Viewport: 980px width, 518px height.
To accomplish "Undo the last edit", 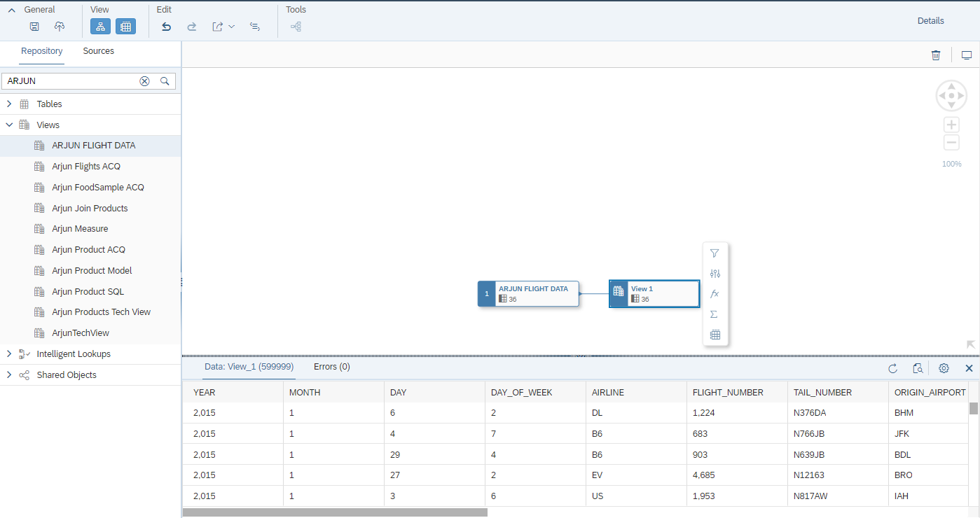I will pos(166,26).
